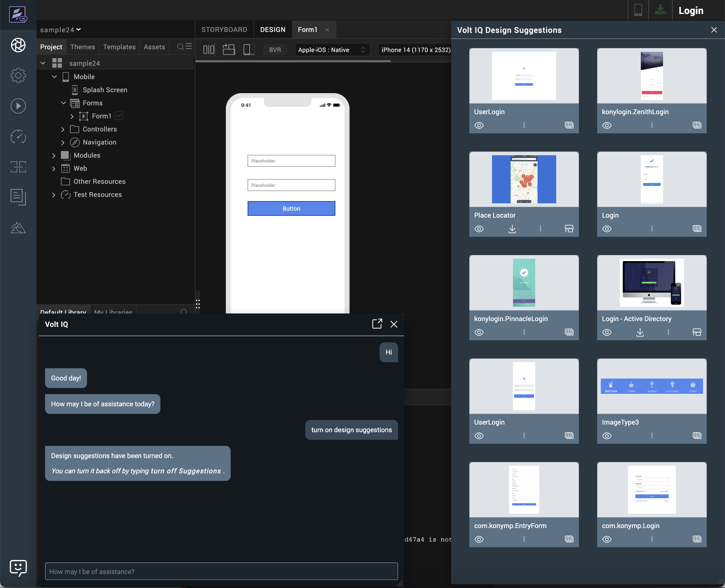Click the green build download icon in header
725x588 pixels.
[x=660, y=10]
